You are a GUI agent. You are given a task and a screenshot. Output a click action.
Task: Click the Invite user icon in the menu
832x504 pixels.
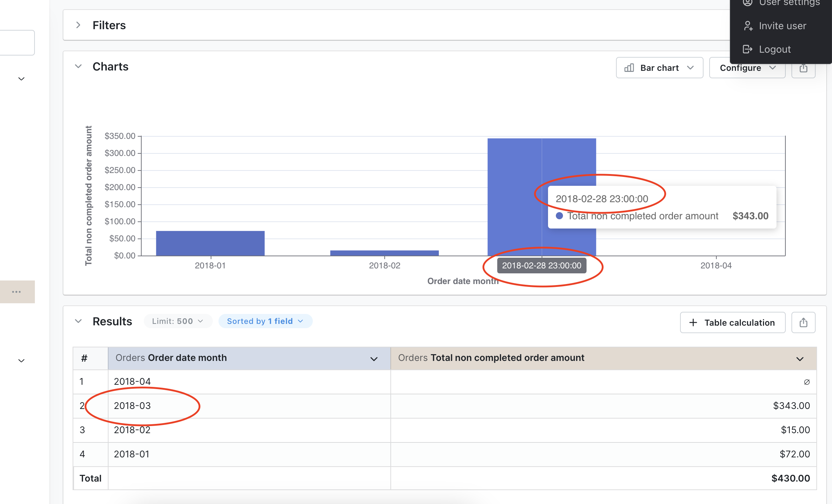point(748,26)
